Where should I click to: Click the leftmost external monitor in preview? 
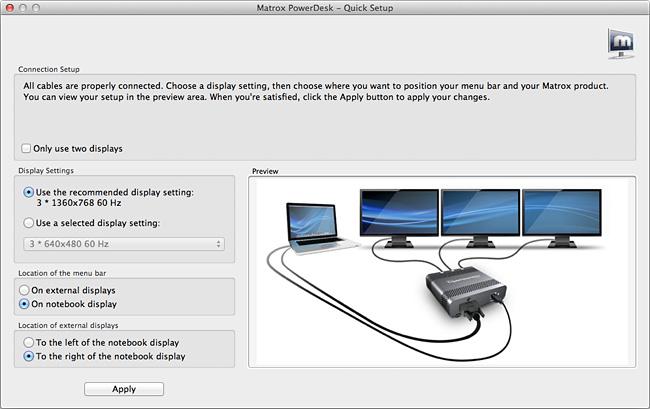click(x=399, y=218)
